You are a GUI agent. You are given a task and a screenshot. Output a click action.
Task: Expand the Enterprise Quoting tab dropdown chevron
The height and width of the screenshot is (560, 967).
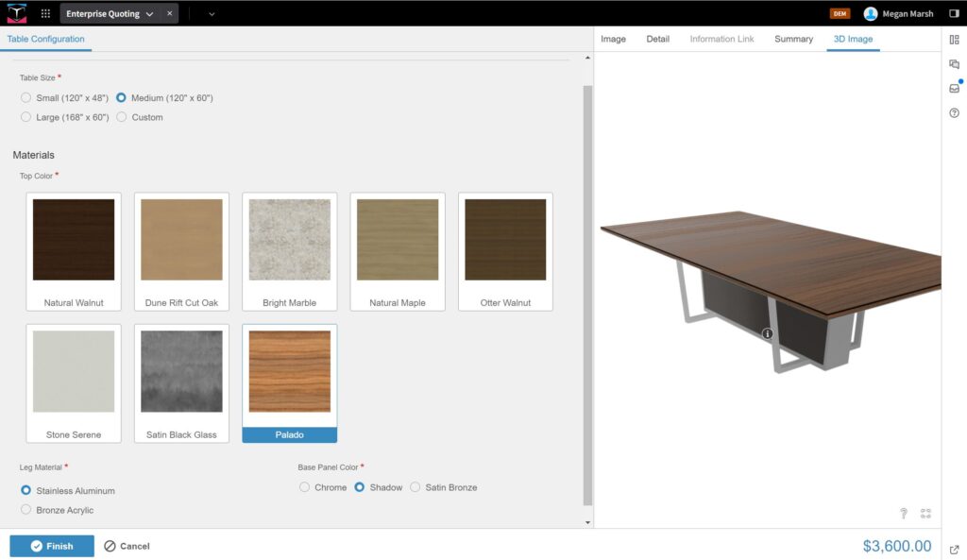pos(150,13)
